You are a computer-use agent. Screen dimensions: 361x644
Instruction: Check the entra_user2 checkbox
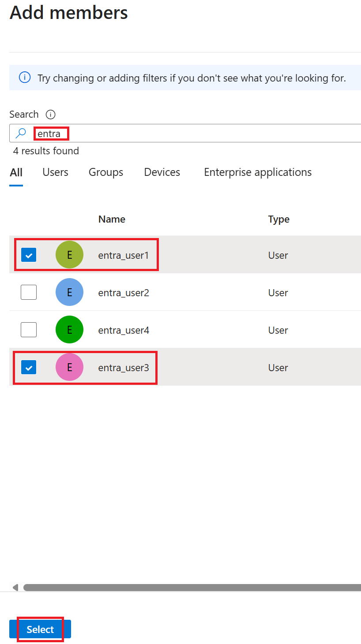tap(29, 292)
